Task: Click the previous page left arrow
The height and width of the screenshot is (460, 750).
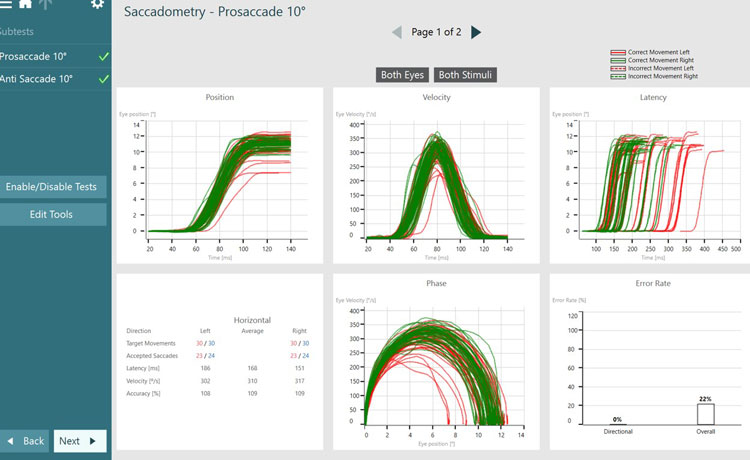Action: point(397,33)
